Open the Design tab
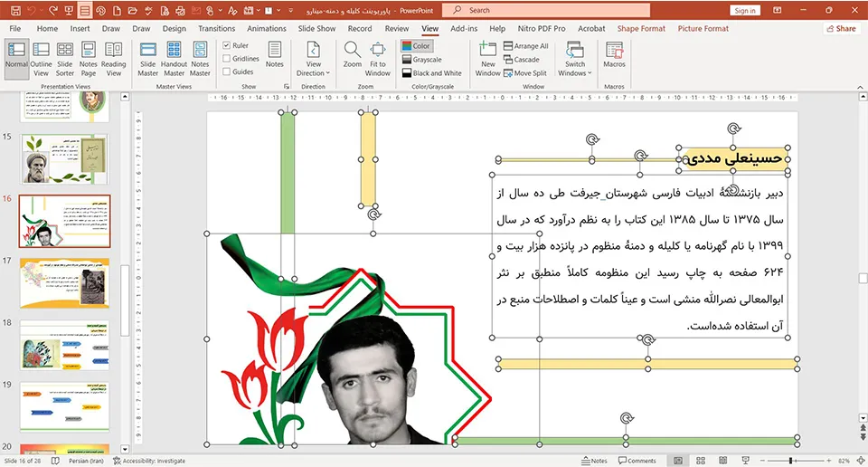The width and height of the screenshot is (868, 467). pos(174,28)
